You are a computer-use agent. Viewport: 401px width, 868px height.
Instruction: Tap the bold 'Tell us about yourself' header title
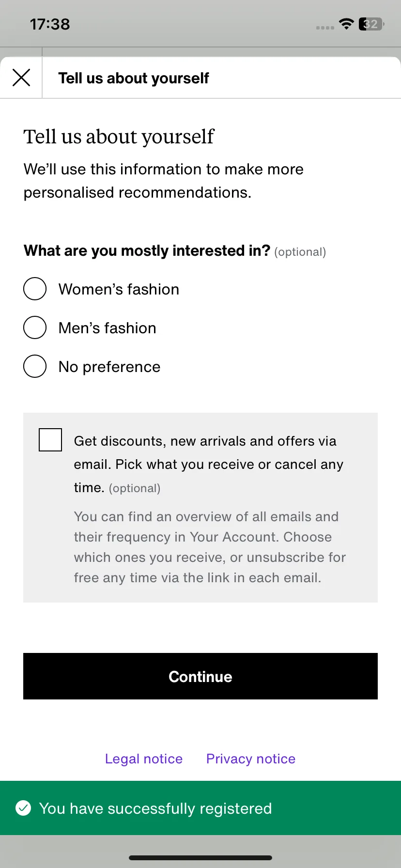tap(134, 78)
